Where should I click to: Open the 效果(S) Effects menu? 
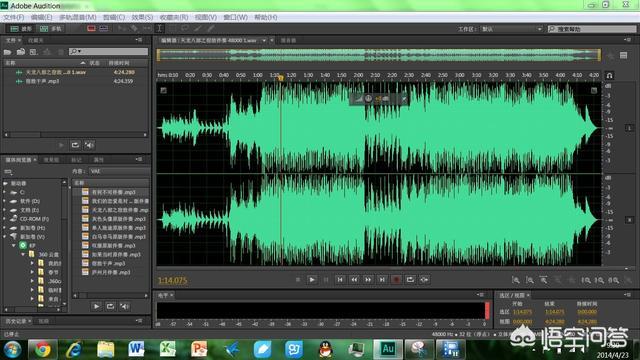coord(142,17)
